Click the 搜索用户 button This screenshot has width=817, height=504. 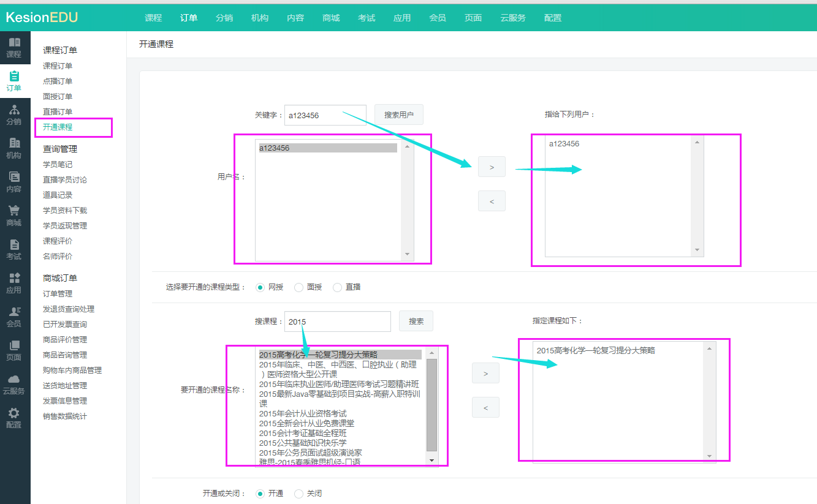point(398,115)
